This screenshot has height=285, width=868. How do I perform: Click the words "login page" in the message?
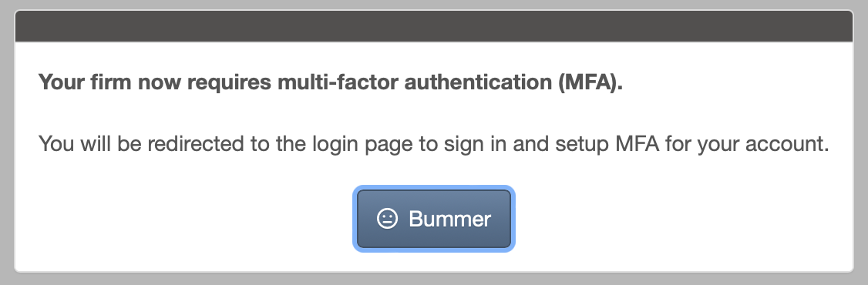[x=362, y=144]
